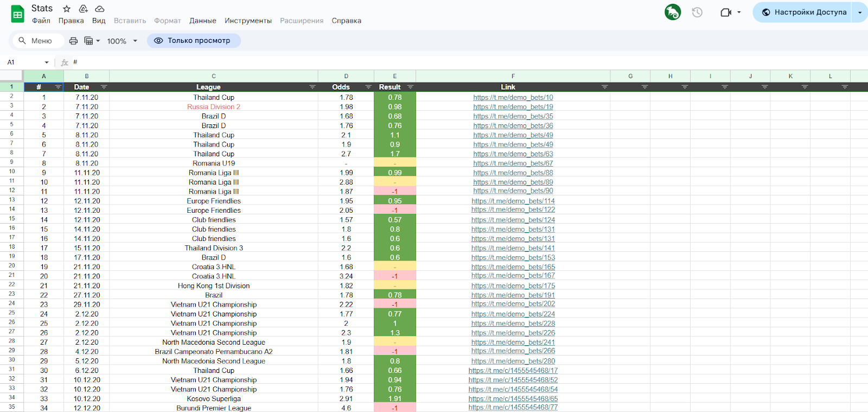Screen dimensions: 868x412
Task: Click the Stats document title
Action: coord(42,8)
